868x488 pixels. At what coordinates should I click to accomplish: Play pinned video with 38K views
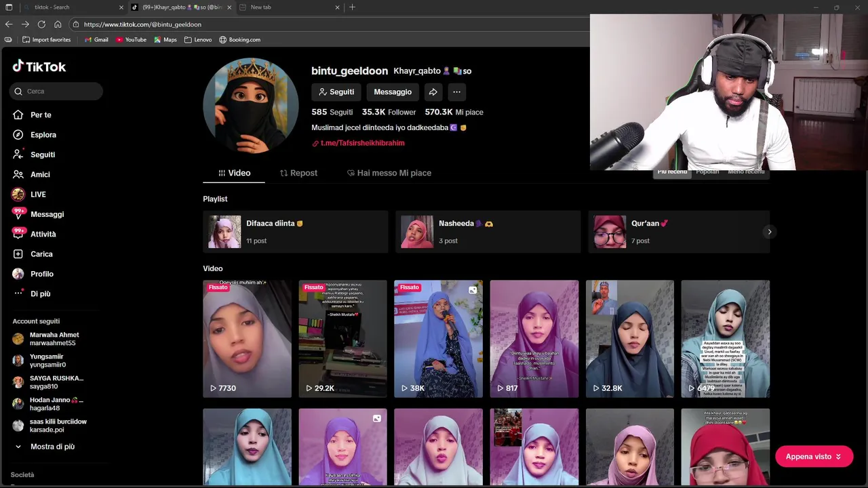(438, 339)
